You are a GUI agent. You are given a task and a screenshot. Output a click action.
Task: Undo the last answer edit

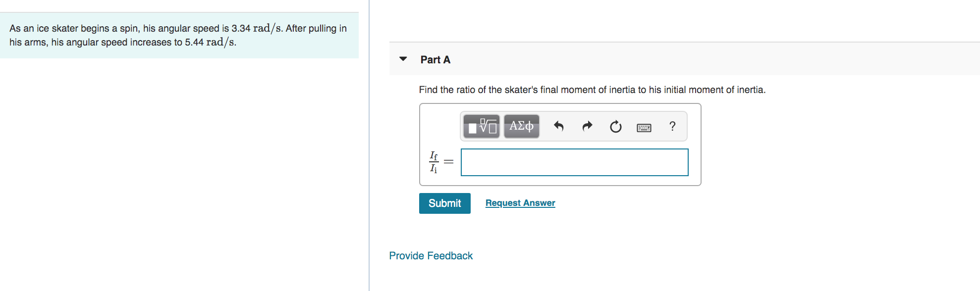click(x=559, y=127)
